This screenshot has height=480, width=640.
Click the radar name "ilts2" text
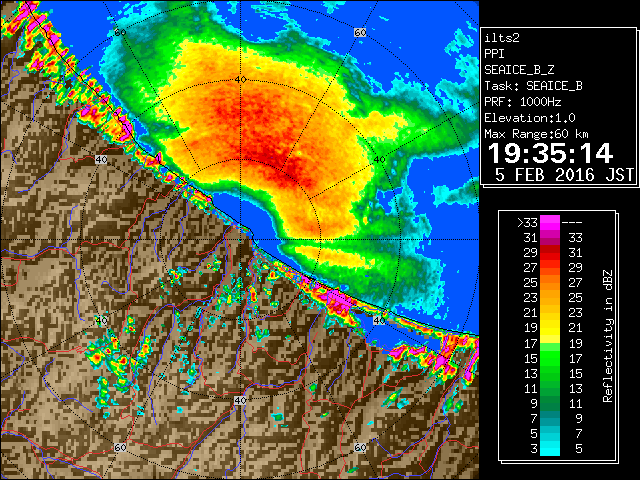pyautogui.click(x=502, y=38)
